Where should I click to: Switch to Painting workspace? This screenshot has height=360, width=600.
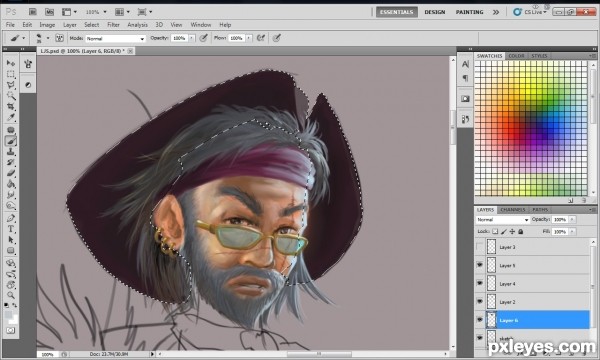tap(469, 12)
